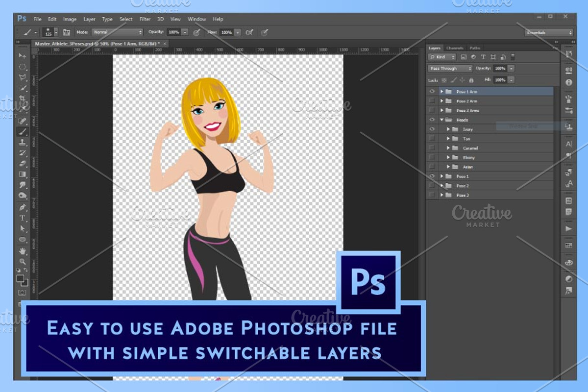Viewport: 588px width, 392px height.
Task: Show the Ebony layer group
Action: tap(432, 157)
